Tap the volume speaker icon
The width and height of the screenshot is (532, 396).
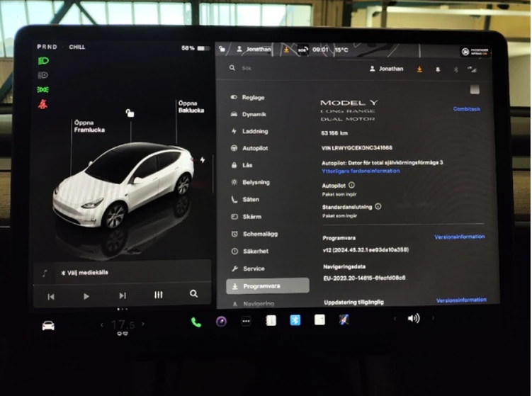click(414, 318)
